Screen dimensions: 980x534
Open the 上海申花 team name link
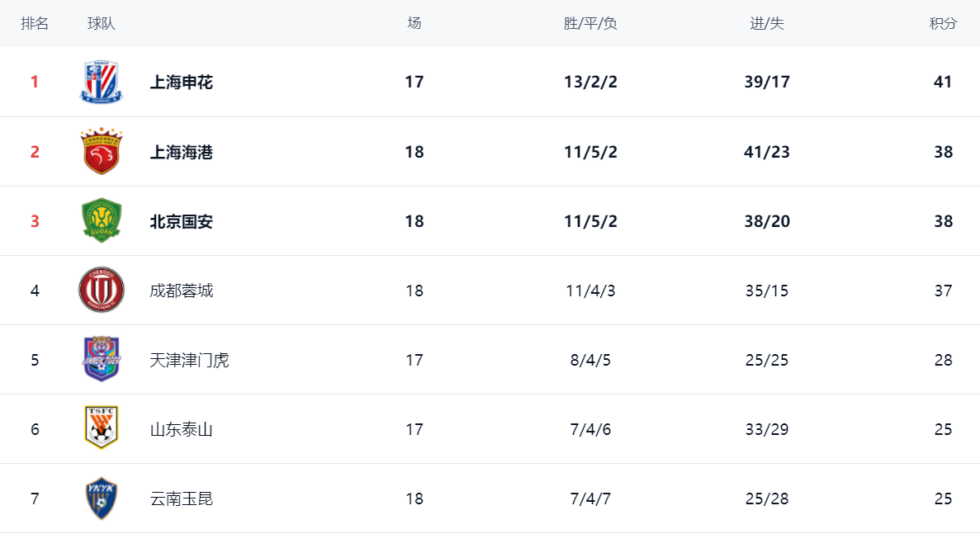182,82
